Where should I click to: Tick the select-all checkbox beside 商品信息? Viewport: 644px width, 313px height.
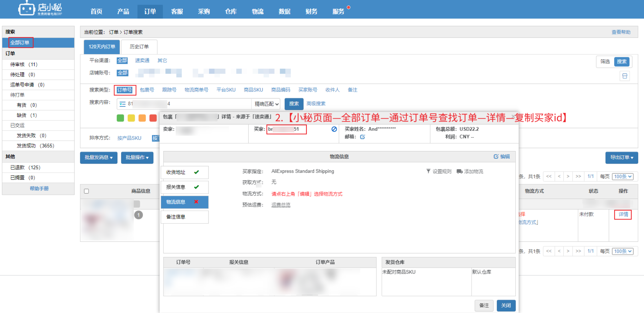[86, 191]
